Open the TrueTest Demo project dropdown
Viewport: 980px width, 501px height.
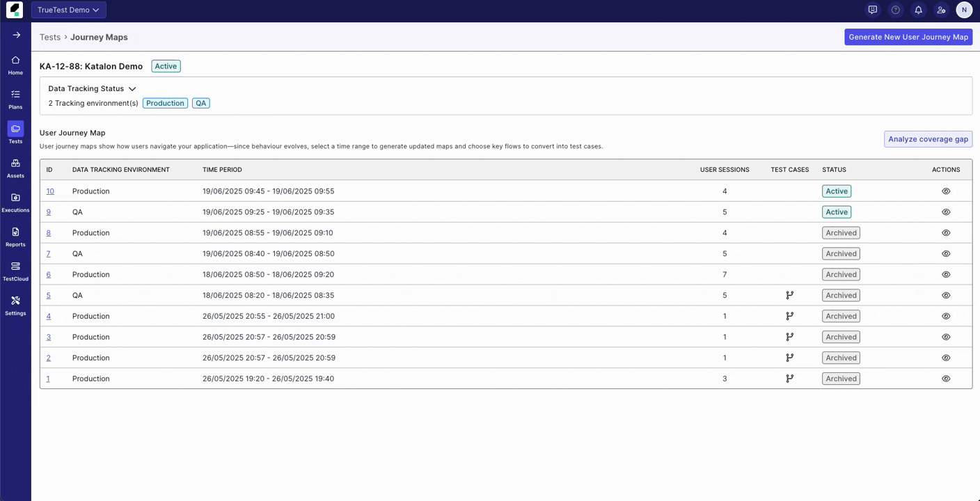click(x=69, y=10)
